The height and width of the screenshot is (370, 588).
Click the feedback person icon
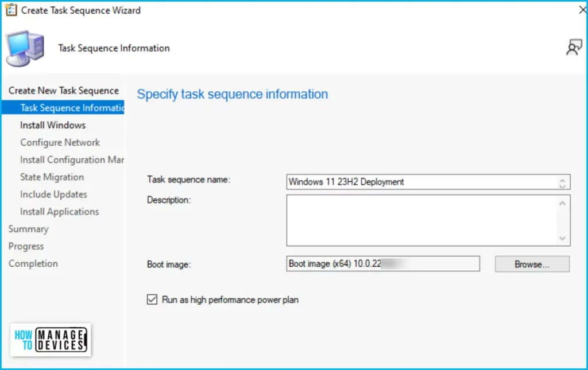coord(574,47)
